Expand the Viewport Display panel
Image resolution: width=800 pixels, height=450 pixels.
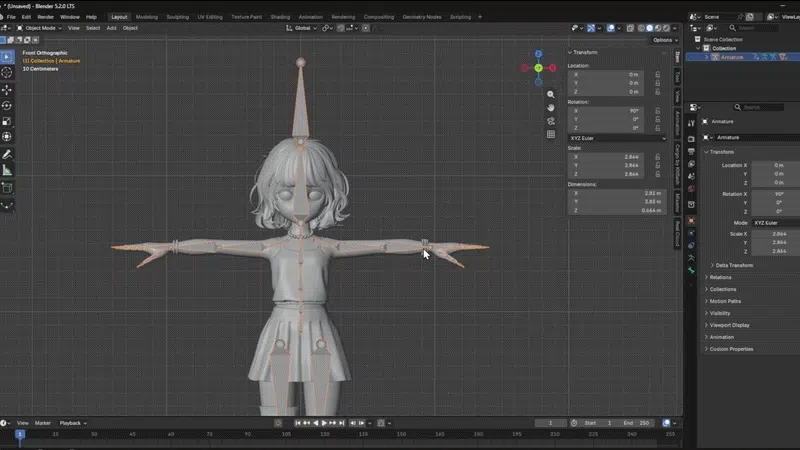click(x=729, y=326)
